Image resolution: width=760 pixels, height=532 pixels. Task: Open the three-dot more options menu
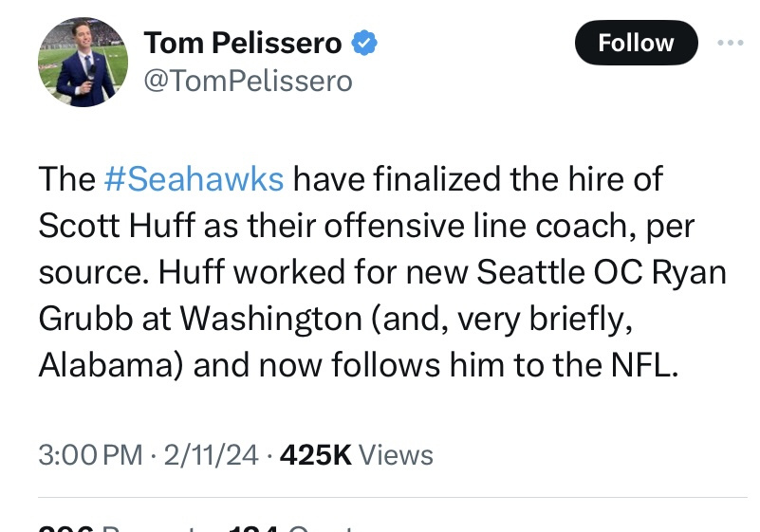tap(730, 43)
